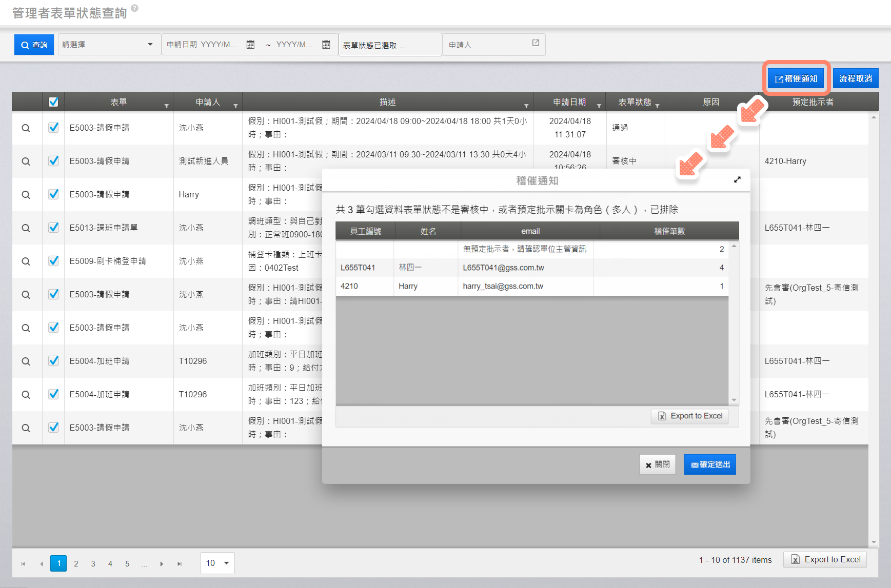Click the dialog grid's vertical scrollbar down arrow
The image size is (891, 588).
tap(734, 400)
